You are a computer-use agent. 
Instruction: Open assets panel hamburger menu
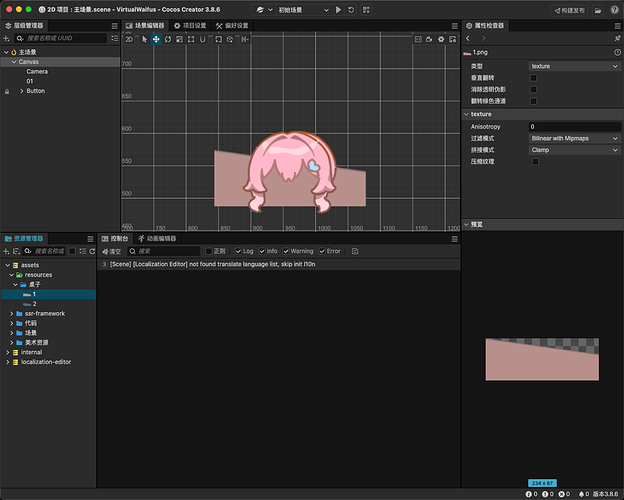(90, 239)
